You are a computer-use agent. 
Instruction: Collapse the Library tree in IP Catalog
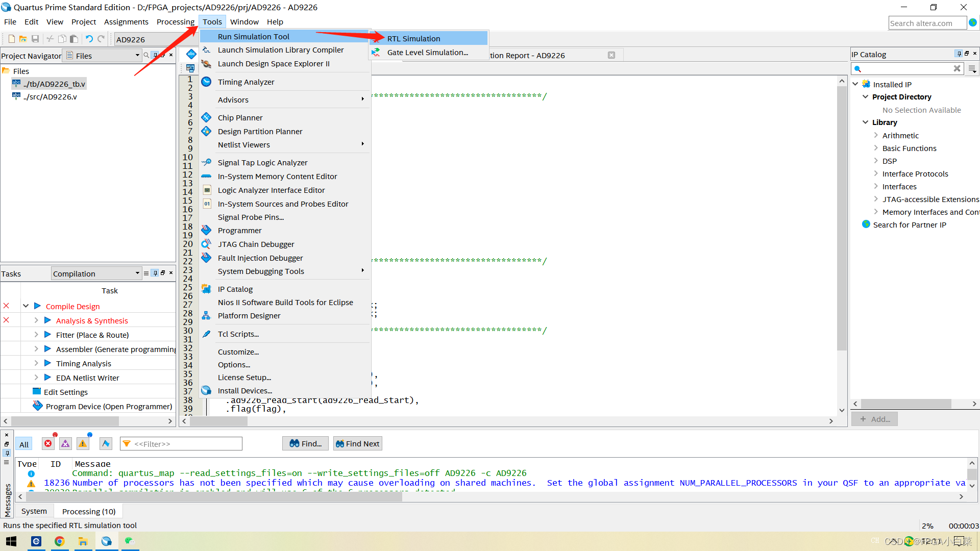(865, 122)
